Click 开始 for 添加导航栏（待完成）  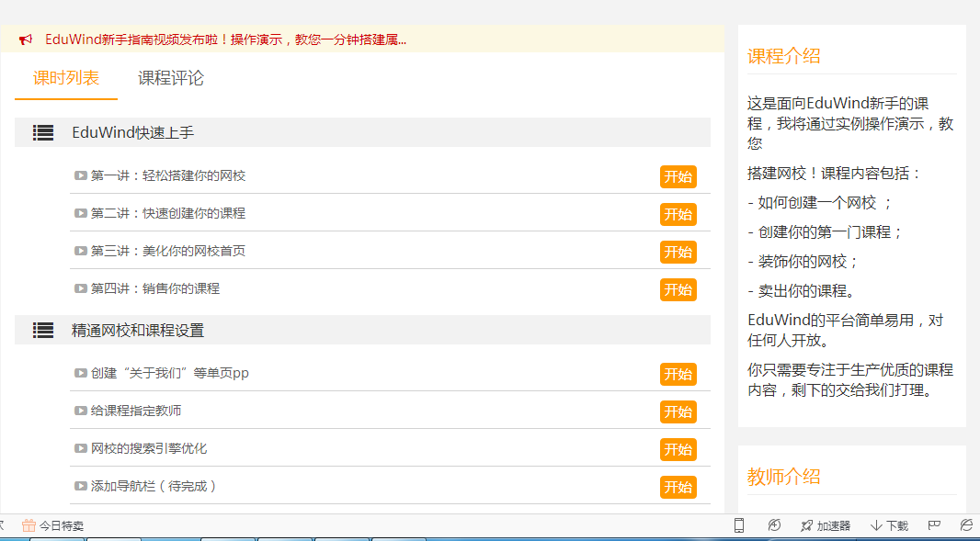(x=678, y=487)
